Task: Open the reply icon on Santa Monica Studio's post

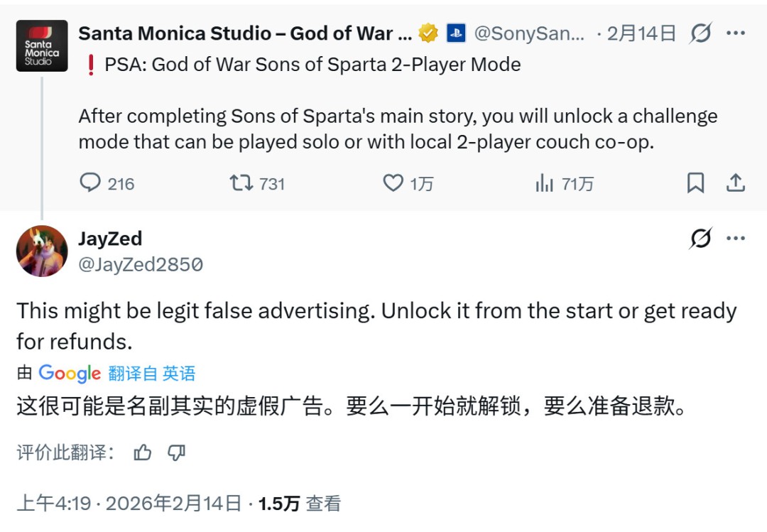Action: pos(90,183)
